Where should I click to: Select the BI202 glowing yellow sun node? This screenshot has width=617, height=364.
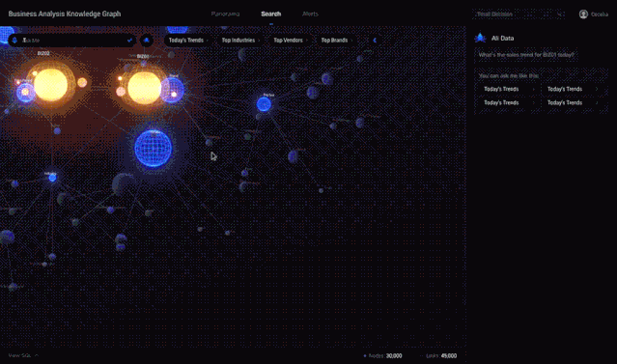(50, 85)
